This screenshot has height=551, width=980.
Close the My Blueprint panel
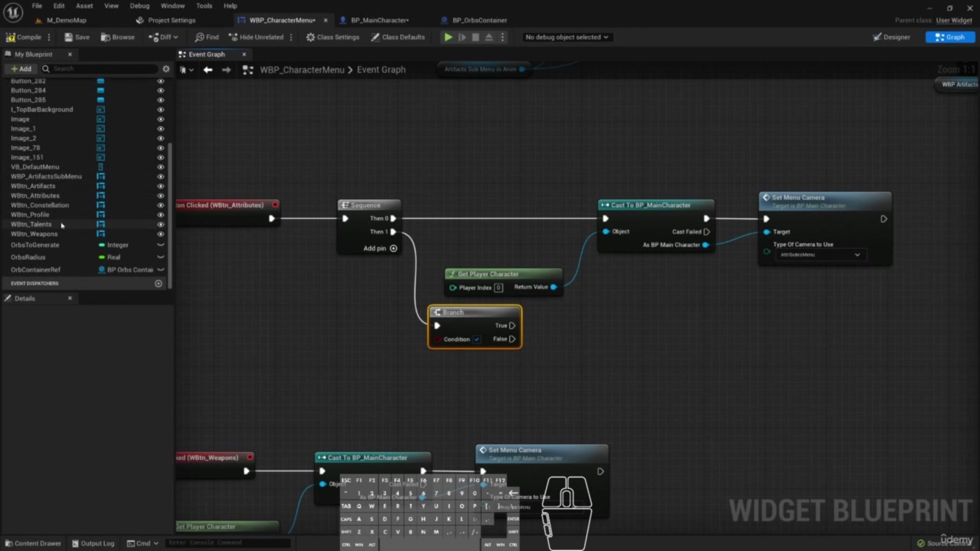(70, 54)
